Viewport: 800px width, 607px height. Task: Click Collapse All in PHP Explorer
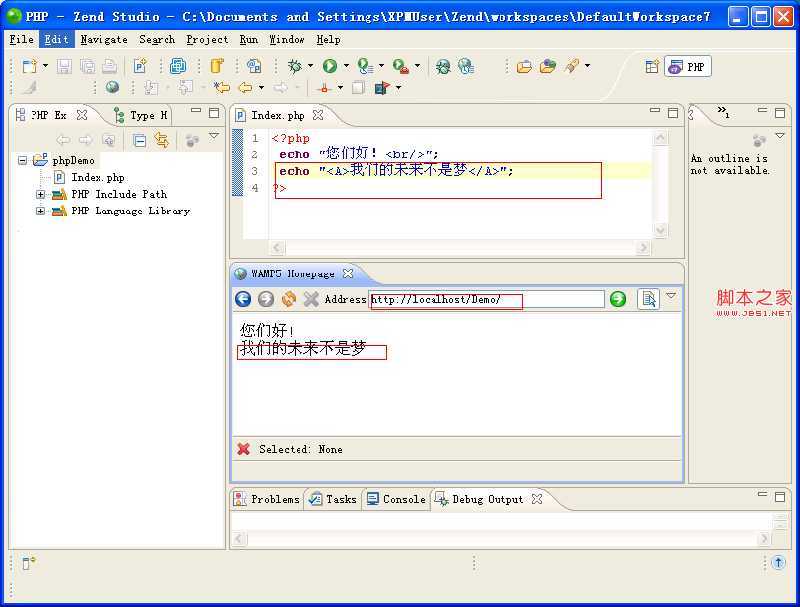click(x=139, y=140)
